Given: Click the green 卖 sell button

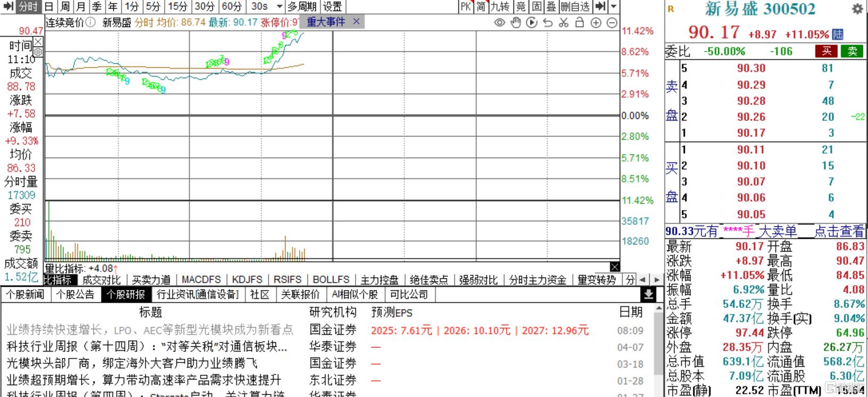Looking at the screenshot, I should tap(852, 51).
